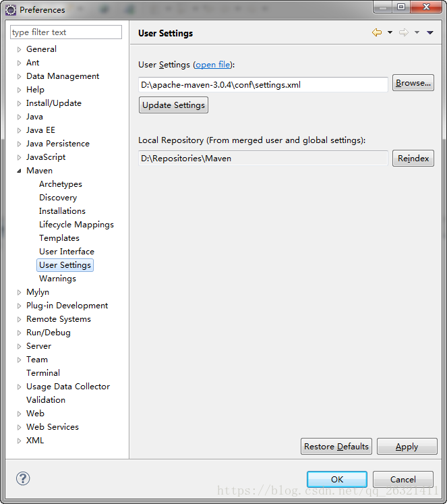Image resolution: width=447 pixels, height=504 pixels.
Task: Expand the Data Management node
Action: click(19, 76)
